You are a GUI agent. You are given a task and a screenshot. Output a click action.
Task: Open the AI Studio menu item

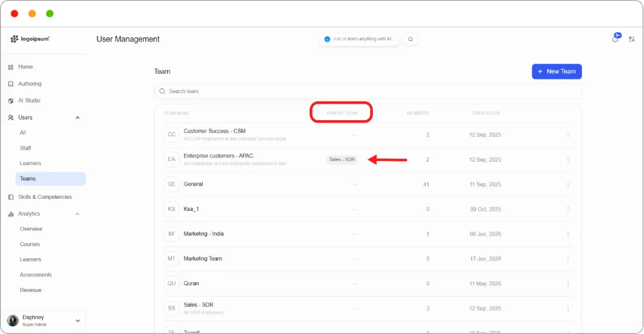pos(29,100)
